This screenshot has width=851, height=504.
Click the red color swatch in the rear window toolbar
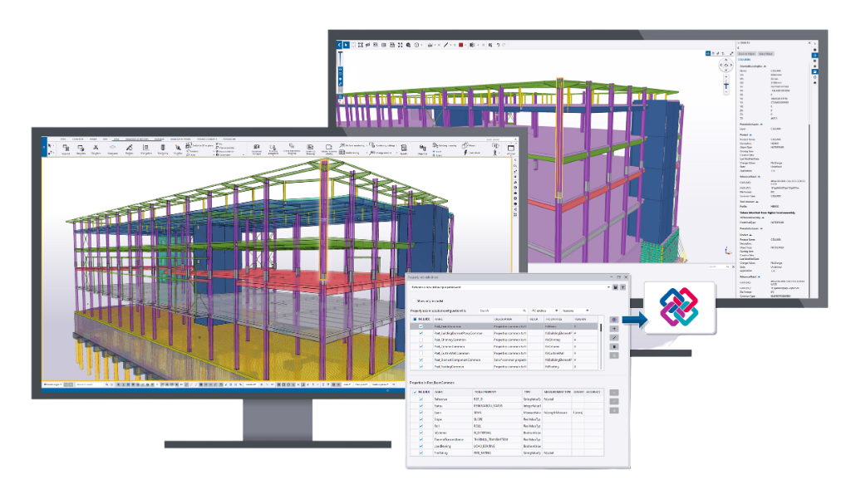pos(460,45)
